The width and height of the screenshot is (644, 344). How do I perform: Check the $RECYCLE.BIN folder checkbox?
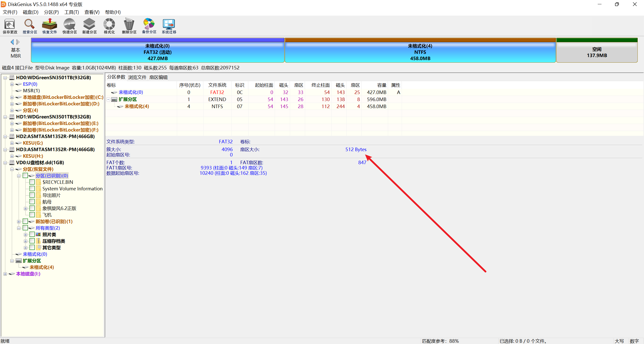tap(32, 182)
